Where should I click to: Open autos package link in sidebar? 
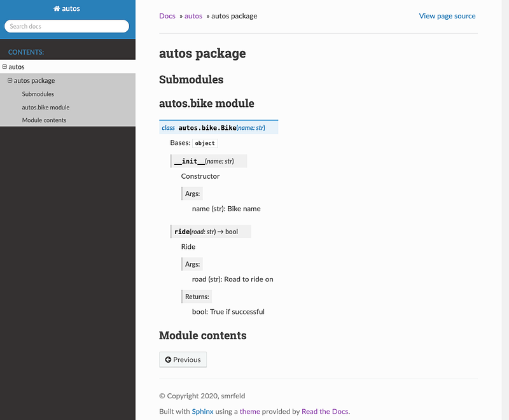(34, 80)
